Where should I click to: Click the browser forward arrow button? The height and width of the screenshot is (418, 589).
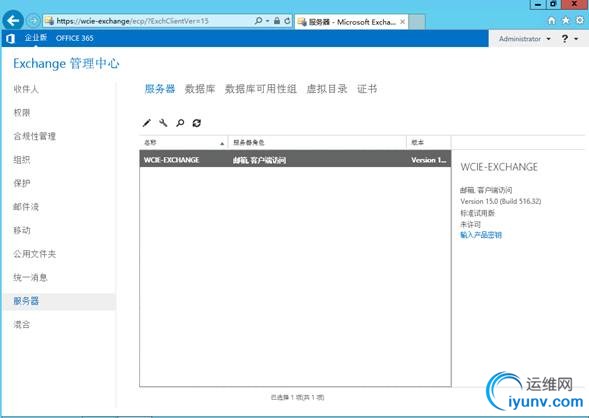tap(33, 21)
